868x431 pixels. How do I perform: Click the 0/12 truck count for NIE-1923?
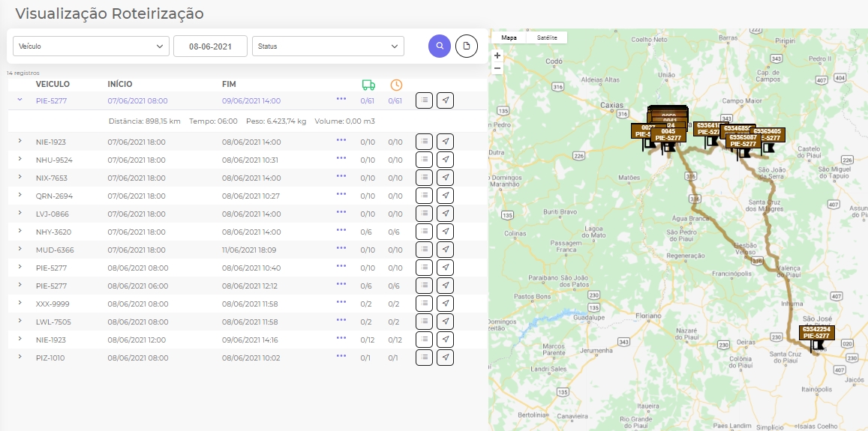click(368, 340)
